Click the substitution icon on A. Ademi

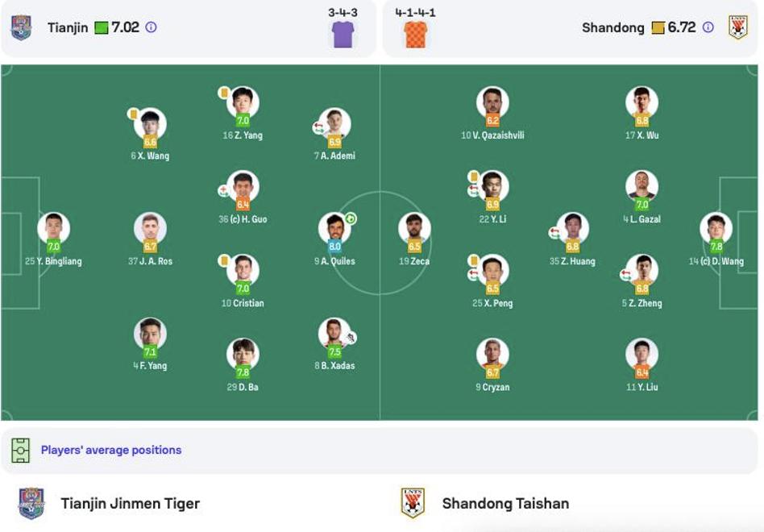coord(318,128)
